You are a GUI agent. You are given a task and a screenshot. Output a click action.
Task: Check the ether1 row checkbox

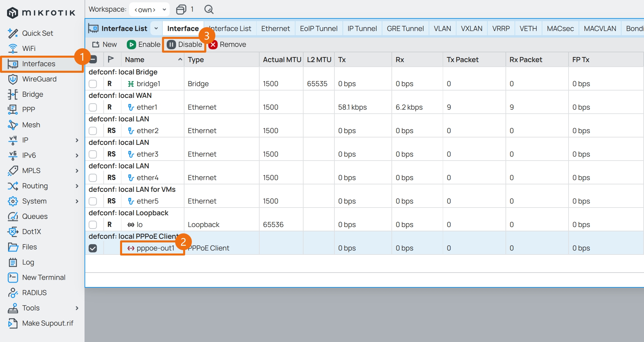coord(93,107)
